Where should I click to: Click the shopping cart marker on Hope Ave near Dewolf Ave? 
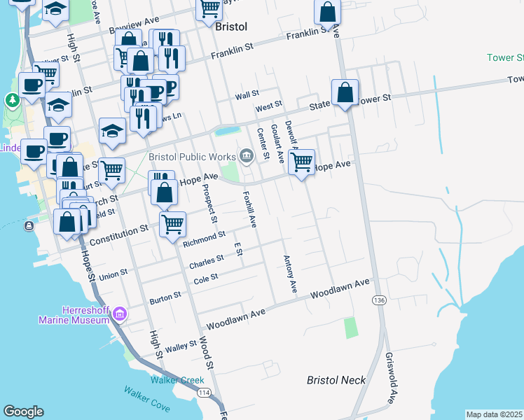coord(301,162)
